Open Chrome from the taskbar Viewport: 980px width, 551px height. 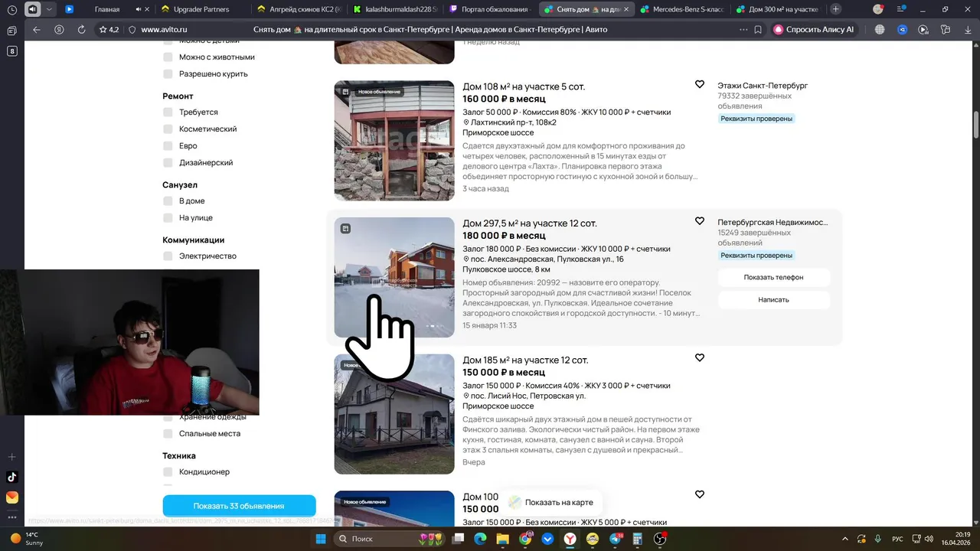(x=525, y=539)
